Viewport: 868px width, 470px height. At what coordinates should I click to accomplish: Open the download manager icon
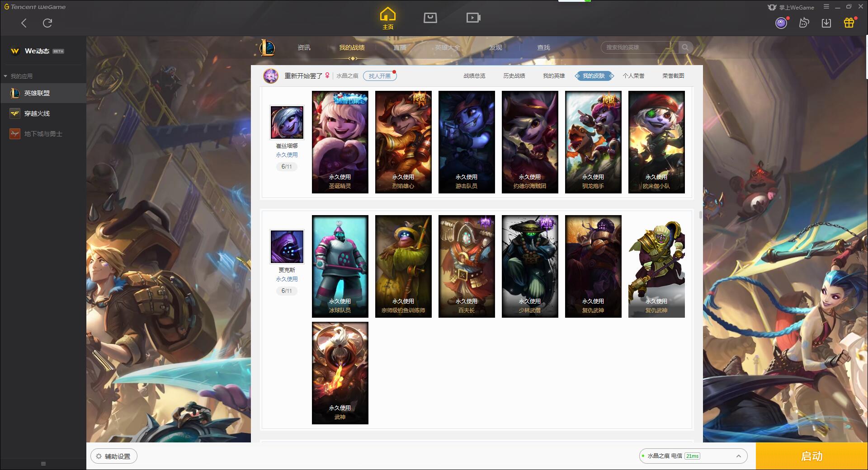tap(826, 23)
